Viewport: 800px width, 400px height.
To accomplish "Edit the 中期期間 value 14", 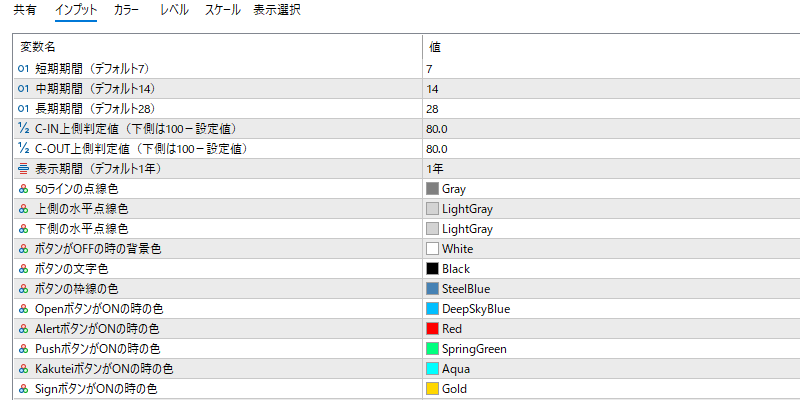I will point(611,89).
